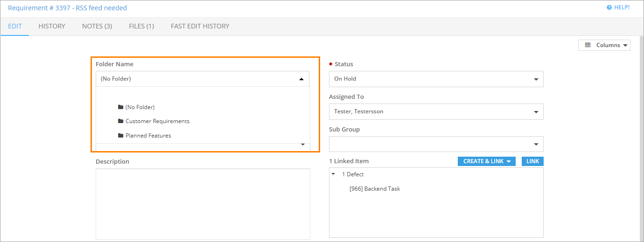This screenshot has height=242, width=644.
Task: Open the NOTES (3) tab
Action: (x=97, y=27)
